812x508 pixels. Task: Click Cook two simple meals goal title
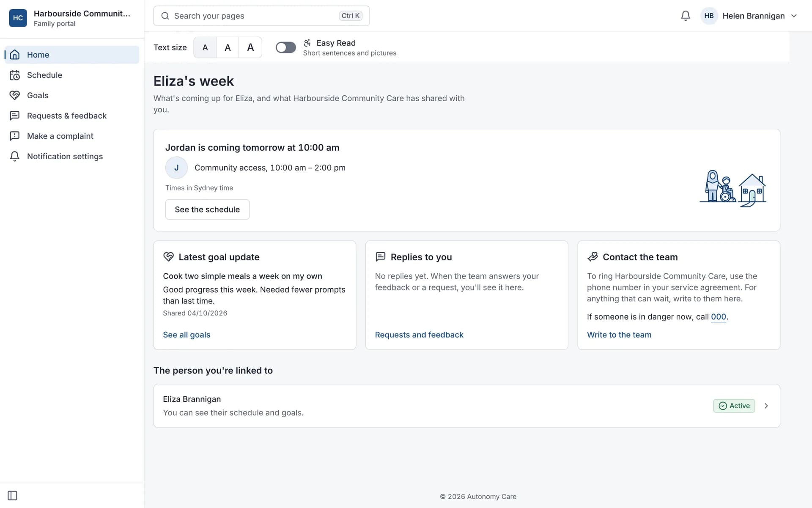point(243,276)
